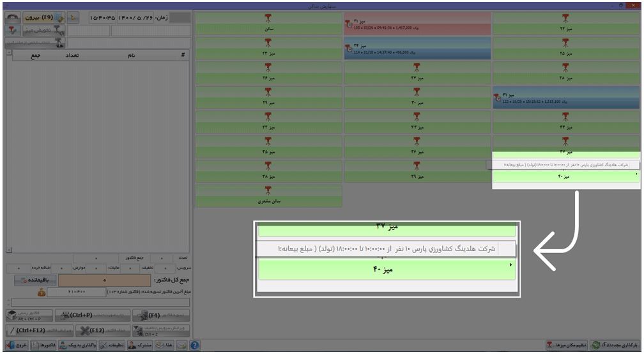Select blue occupied table میز 24

(x=417, y=49)
